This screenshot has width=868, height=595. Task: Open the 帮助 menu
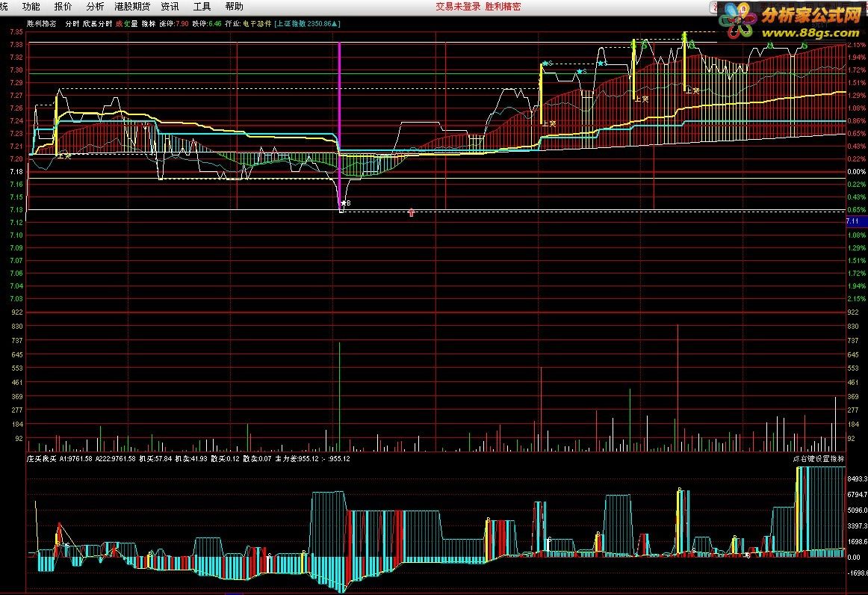[234, 7]
